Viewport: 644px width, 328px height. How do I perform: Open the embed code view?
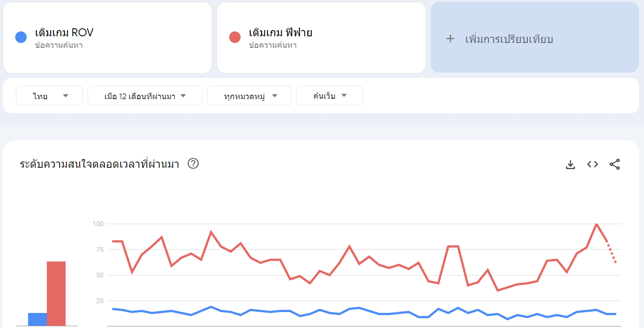pos(592,164)
